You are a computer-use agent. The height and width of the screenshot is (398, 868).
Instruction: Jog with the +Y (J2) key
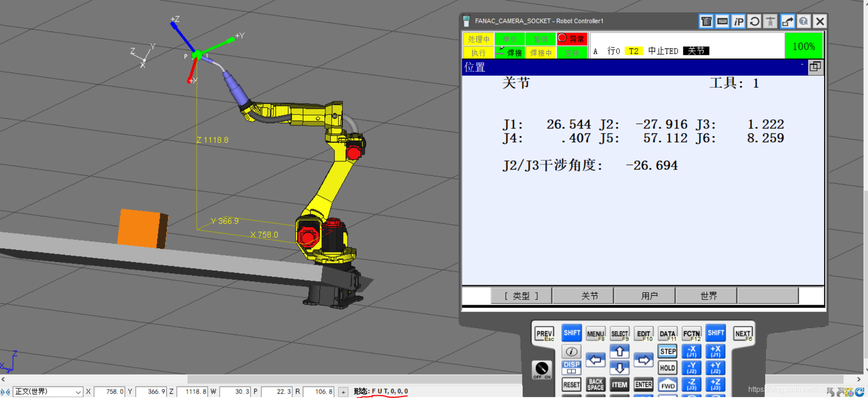coord(715,368)
